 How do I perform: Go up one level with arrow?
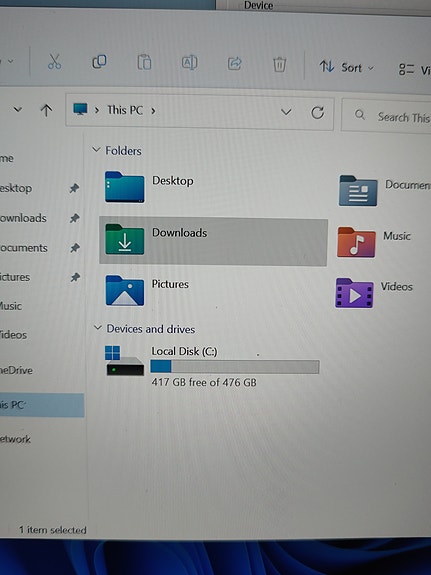click(x=46, y=110)
